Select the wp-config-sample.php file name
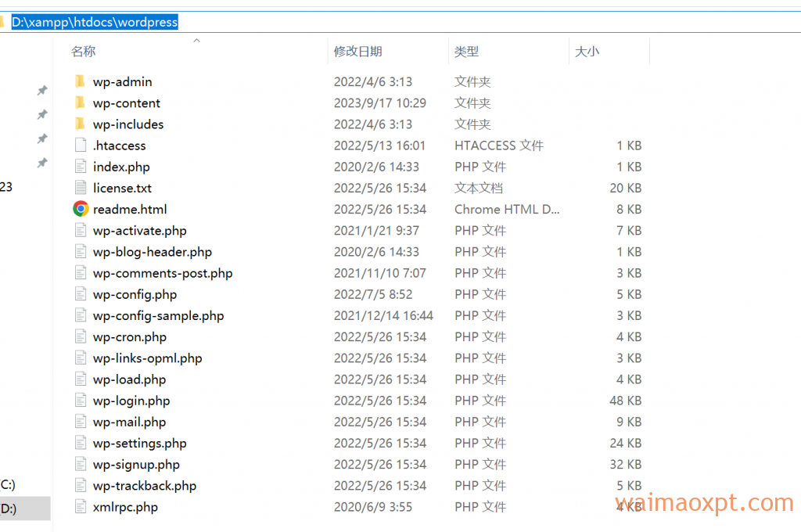The height and width of the screenshot is (532, 801). coord(158,316)
